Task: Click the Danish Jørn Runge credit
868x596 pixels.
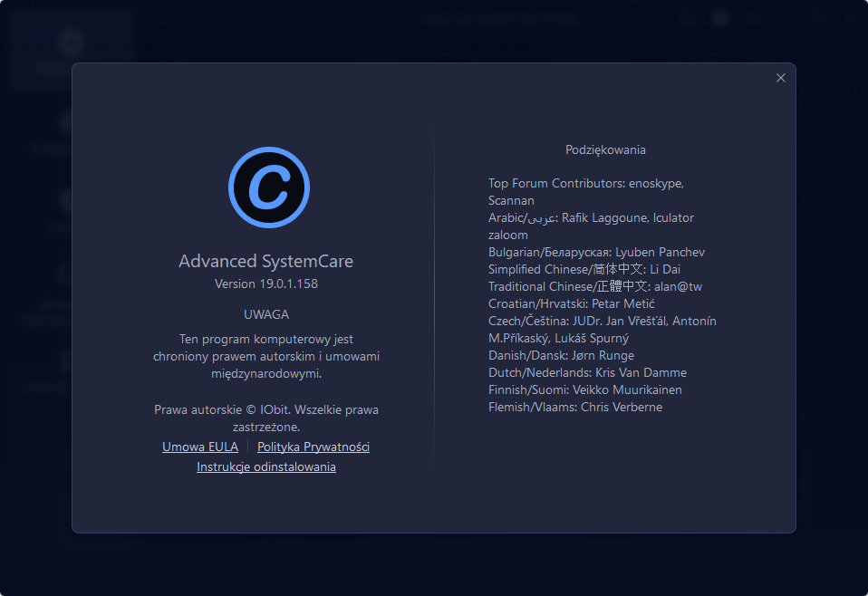Action: pyautogui.click(x=562, y=355)
